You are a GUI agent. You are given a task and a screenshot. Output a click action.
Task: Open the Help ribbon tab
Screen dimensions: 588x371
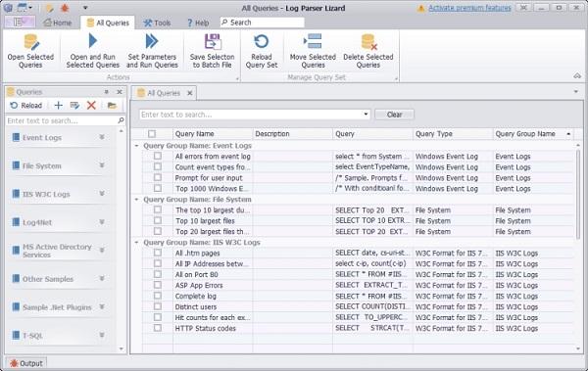point(198,23)
